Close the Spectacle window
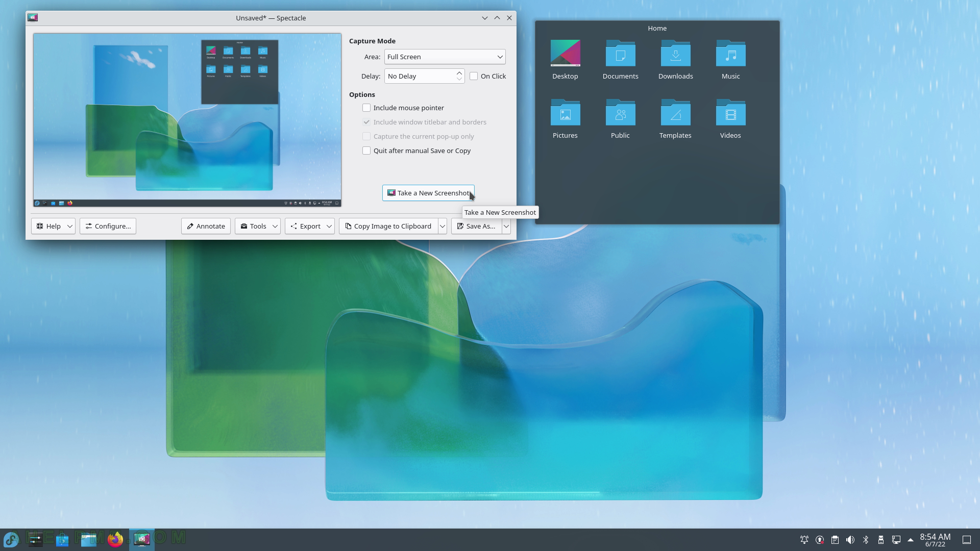The height and width of the screenshot is (551, 980). (x=509, y=18)
